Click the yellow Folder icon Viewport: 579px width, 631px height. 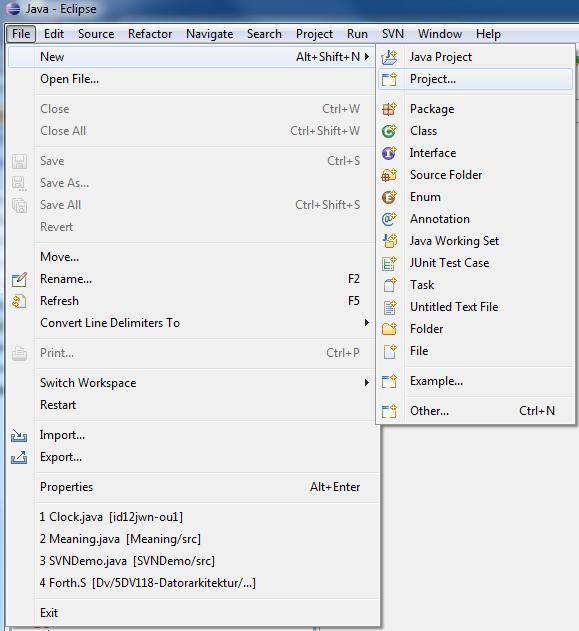[389, 329]
